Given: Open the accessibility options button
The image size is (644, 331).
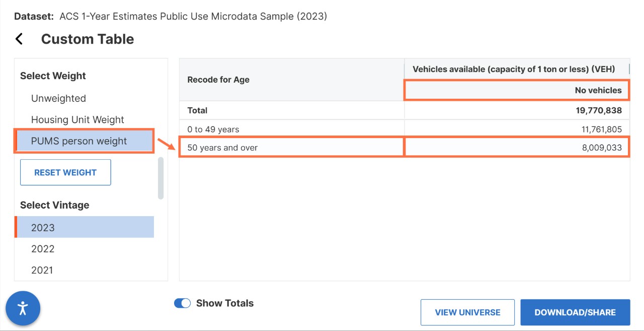Looking at the screenshot, I should (x=23, y=308).
